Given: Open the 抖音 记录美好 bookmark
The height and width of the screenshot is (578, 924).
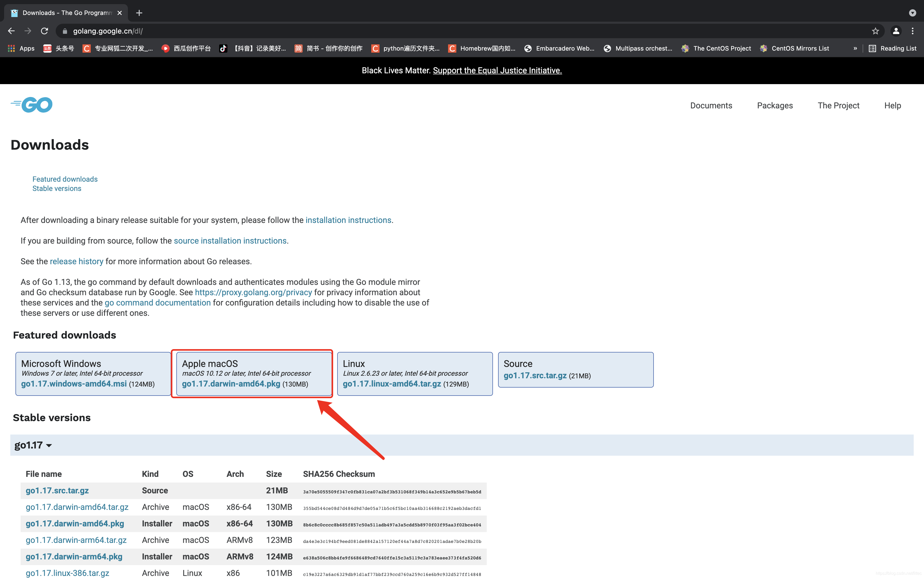Looking at the screenshot, I should point(252,48).
